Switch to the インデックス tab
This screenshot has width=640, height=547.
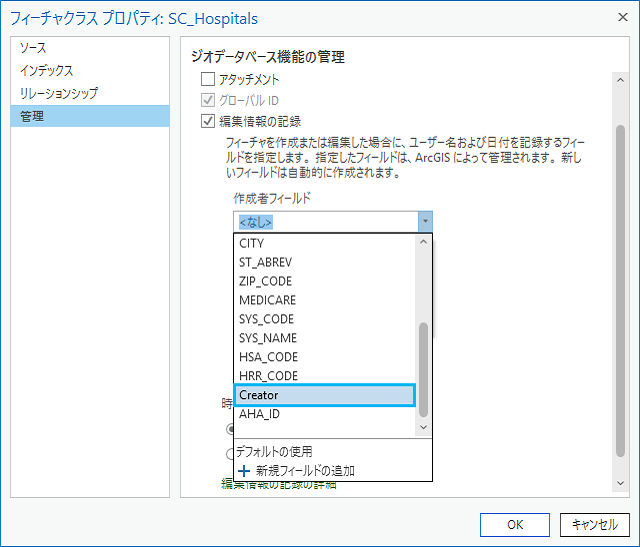[x=45, y=71]
